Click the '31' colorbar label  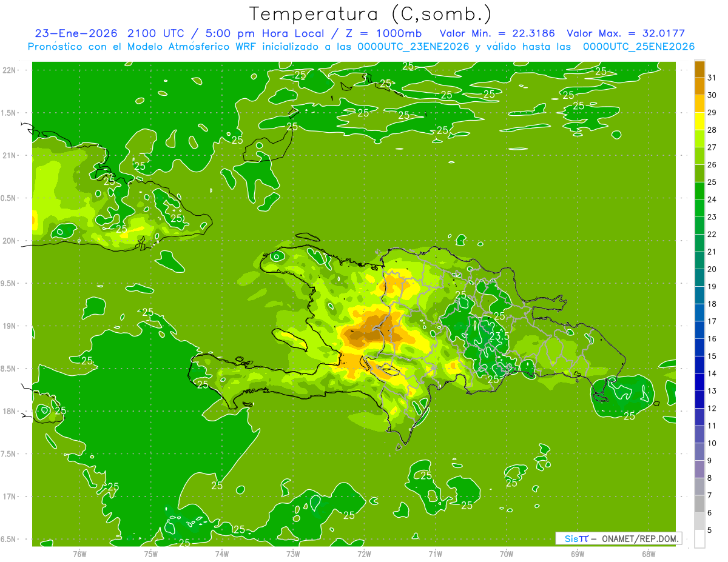(x=712, y=78)
